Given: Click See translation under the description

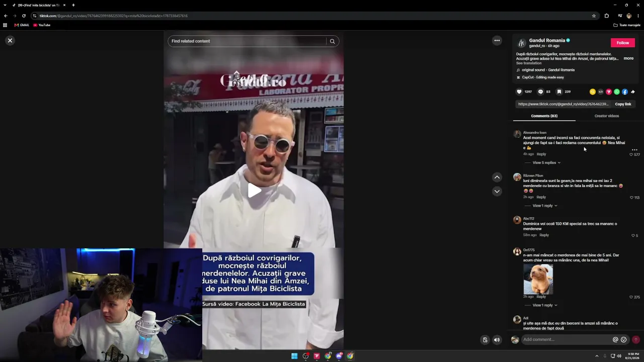Looking at the screenshot, I should coord(529,63).
